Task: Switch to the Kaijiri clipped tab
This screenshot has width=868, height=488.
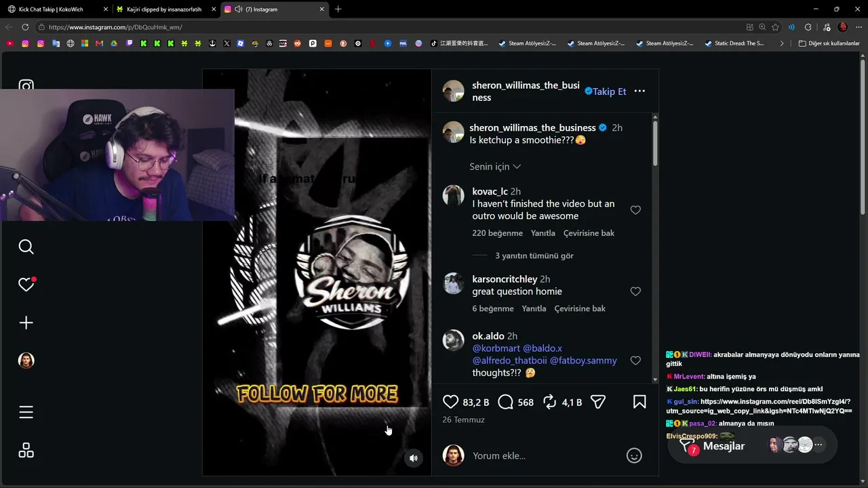Action: (x=165, y=9)
